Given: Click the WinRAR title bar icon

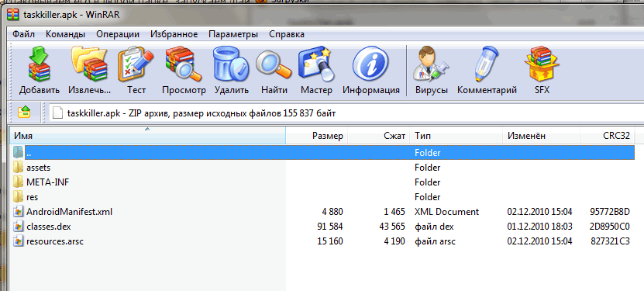Looking at the screenshot, I should click(13, 16).
